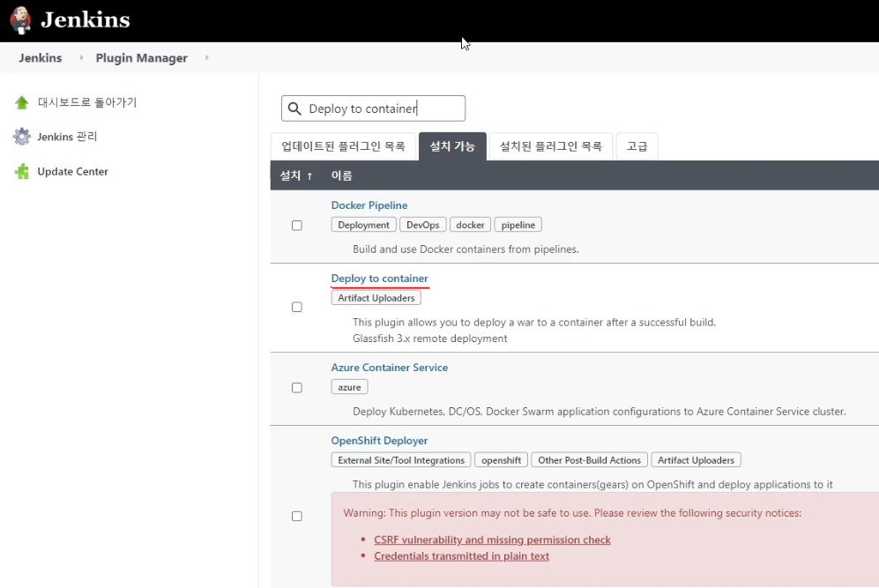Open the 설치된 플러그인 목록 tab

pyautogui.click(x=550, y=146)
